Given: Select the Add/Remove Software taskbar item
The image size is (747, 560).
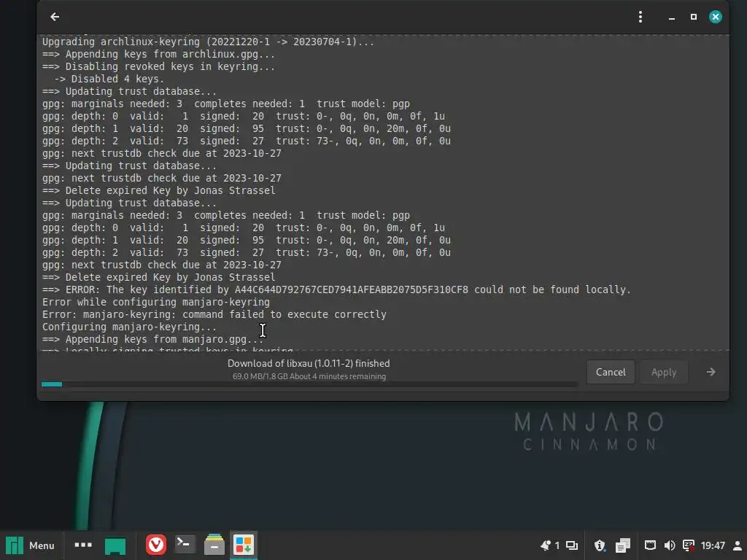Looking at the screenshot, I should [x=244, y=545].
